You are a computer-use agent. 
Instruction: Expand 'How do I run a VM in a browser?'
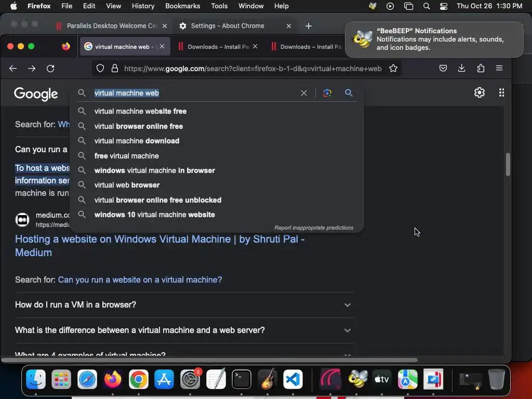tap(183, 304)
